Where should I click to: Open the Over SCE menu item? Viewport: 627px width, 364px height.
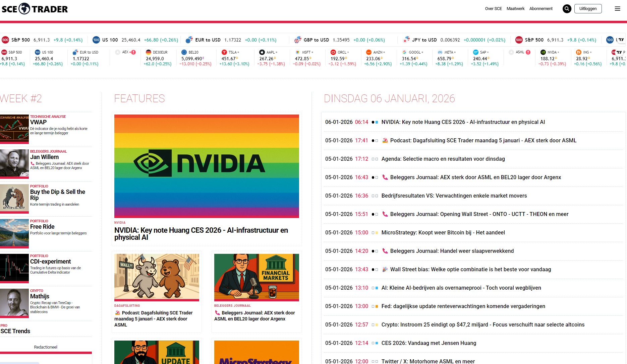pyautogui.click(x=494, y=9)
